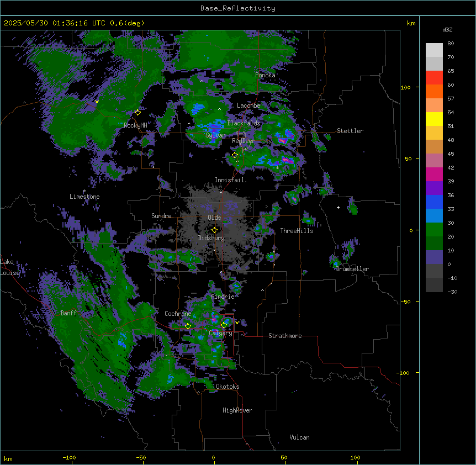Click the yellow V marker northwest of RockyMH

97,102
